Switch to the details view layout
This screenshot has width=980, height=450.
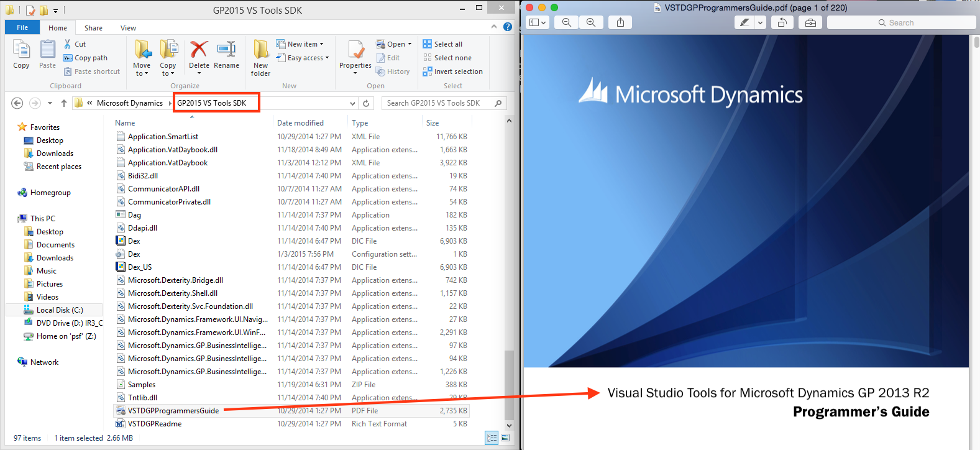pos(492,438)
